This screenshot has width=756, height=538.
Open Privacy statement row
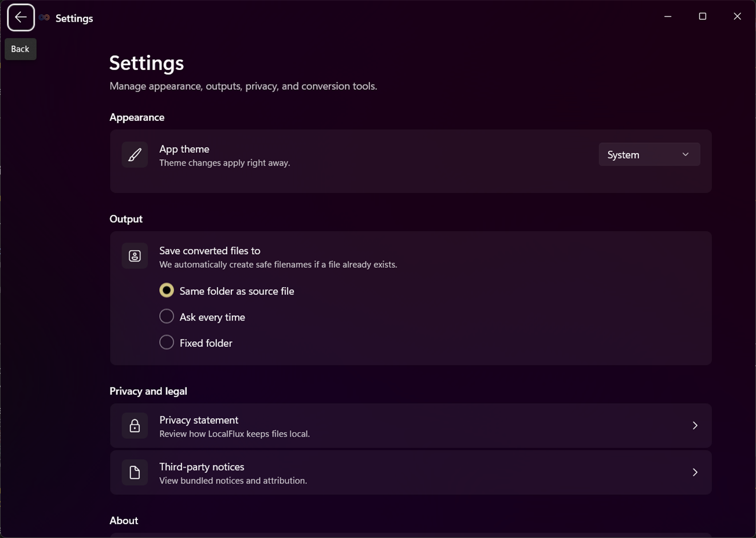(x=411, y=426)
